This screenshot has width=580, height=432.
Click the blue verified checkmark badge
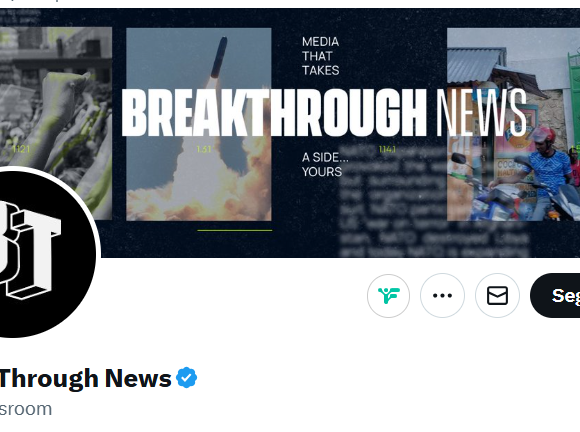coord(186,378)
